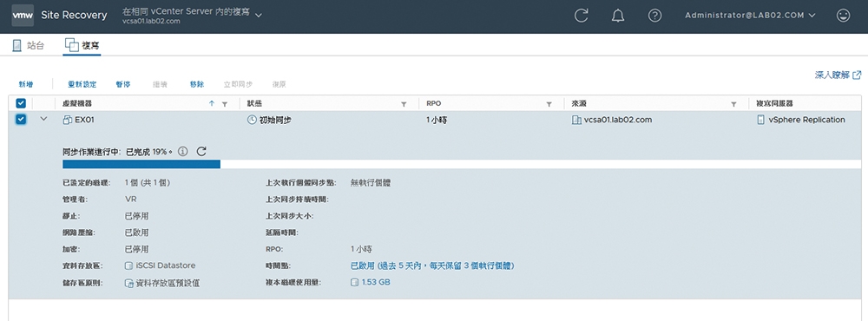Uncheck the EX01 row checkbox
The height and width of the screenshot is (321, 868).
(21, 120)
